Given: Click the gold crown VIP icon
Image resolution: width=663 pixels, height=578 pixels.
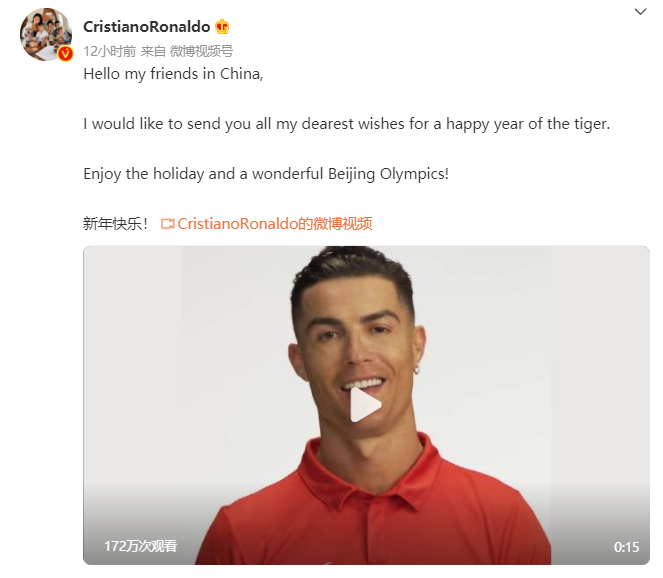Looking at the screenshot, I should (x=222, y=27).
